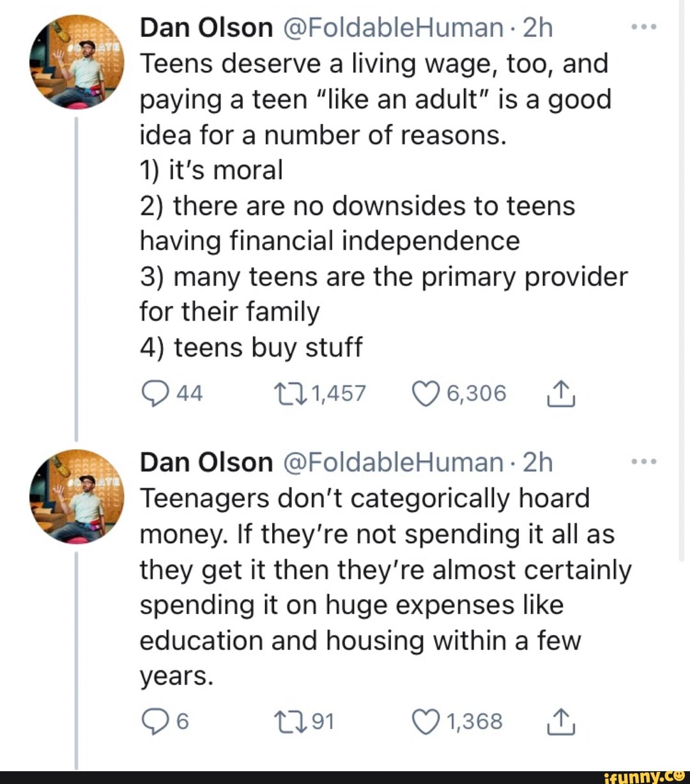Like the hoard money tweet

tap(426, 722)
